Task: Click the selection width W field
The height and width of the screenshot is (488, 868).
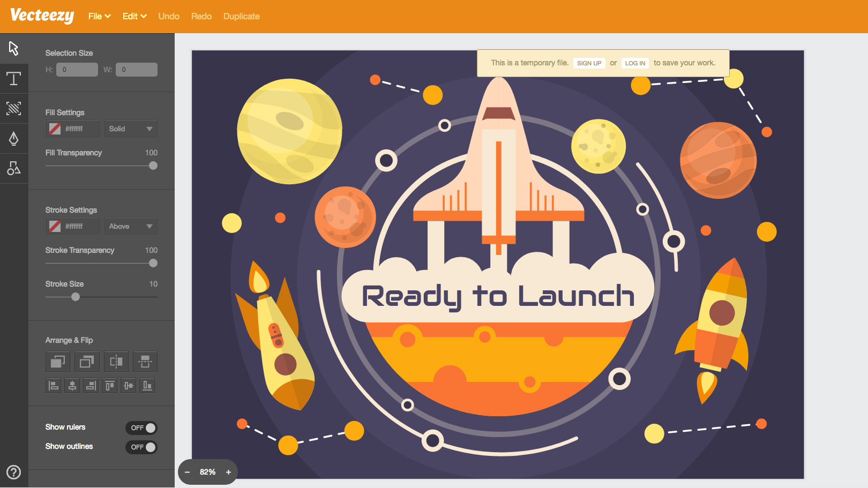Action: (x=137, y=70)
